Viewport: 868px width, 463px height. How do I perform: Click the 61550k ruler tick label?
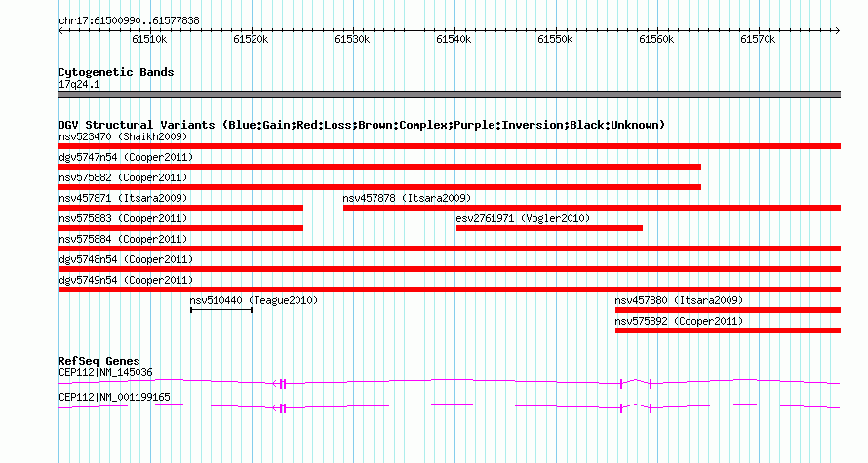(x=555, y=39)
